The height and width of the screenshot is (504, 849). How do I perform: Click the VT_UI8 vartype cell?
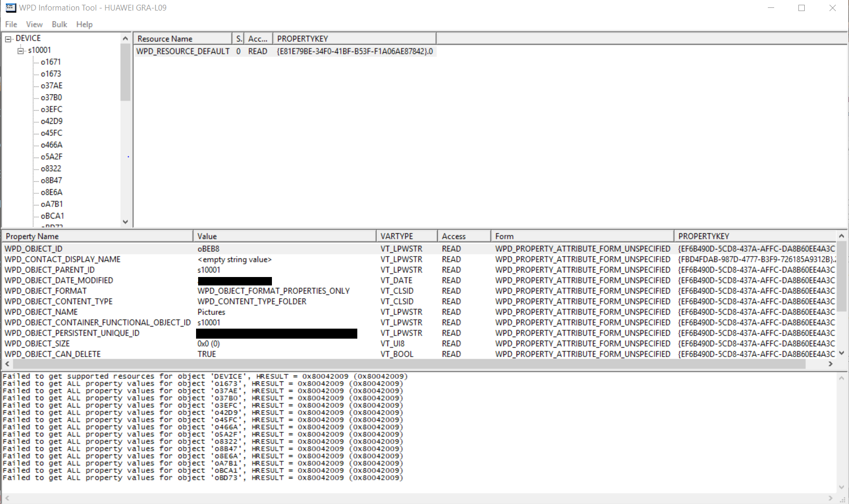point(393,343)
